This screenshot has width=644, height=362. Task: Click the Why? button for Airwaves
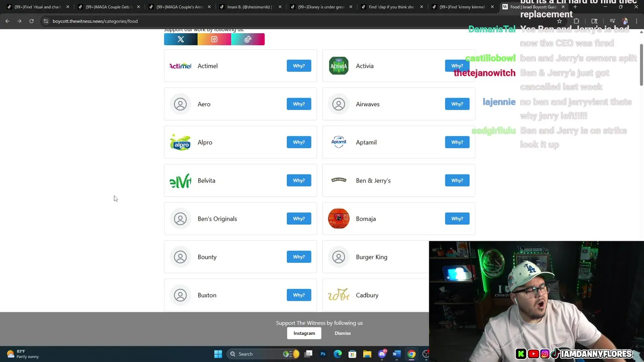coord(457,104)
